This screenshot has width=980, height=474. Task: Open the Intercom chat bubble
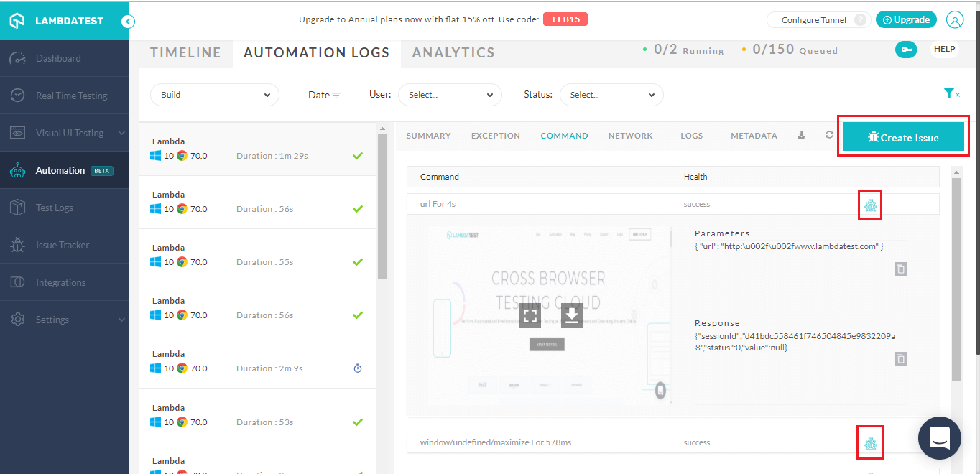click(939, 438)
